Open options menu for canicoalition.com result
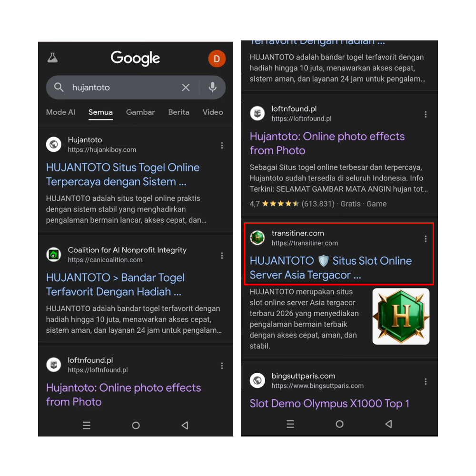The image size is (476, 476). click(222, 256)
